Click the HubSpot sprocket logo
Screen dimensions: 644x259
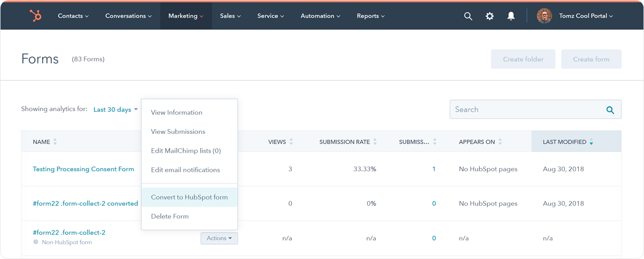tap(35, 16)
